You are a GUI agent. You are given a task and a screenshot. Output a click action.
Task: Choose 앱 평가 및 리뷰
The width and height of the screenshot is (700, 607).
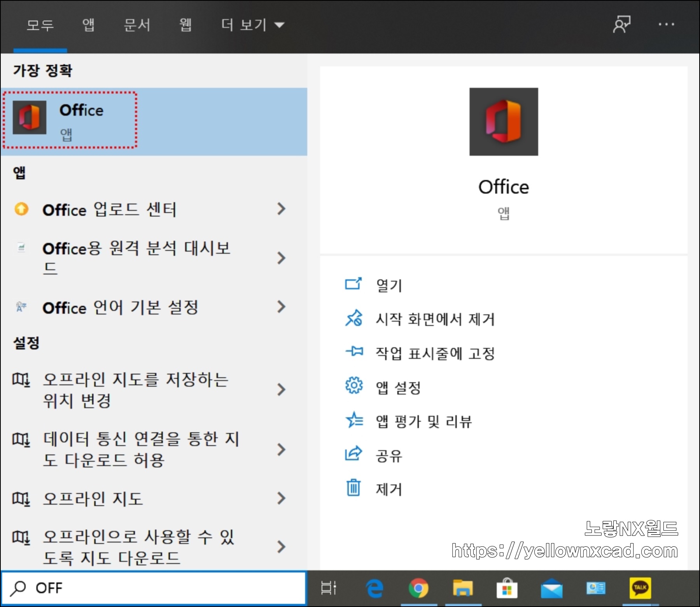click(x=424, y=422)
